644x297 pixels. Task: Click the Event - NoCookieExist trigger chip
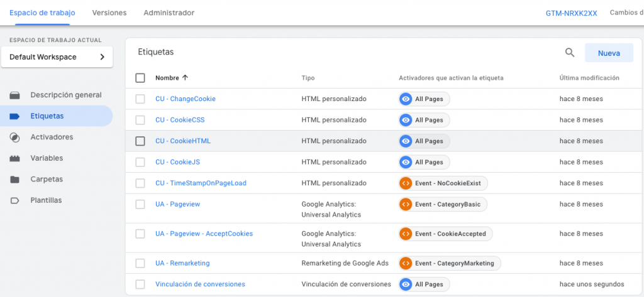point(443,183)
